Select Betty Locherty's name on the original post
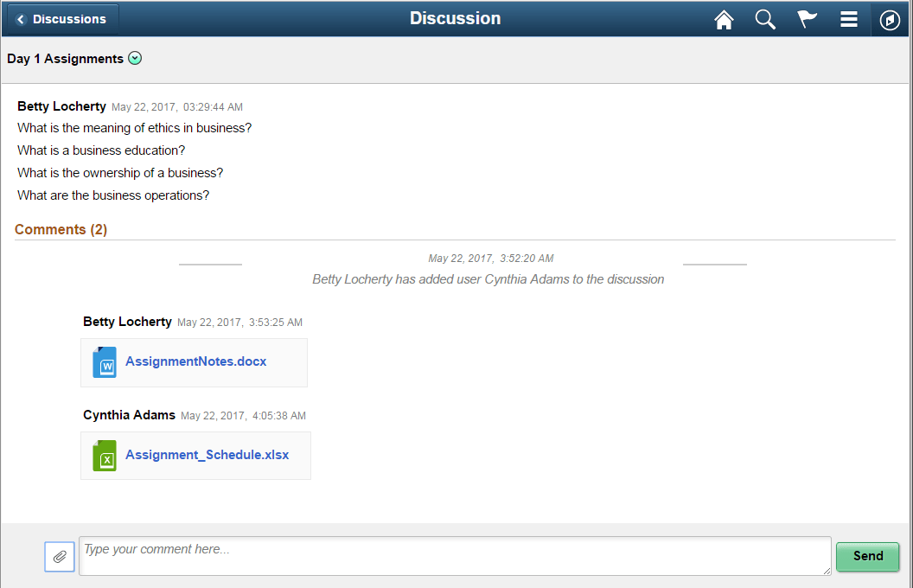 (61, 105)
